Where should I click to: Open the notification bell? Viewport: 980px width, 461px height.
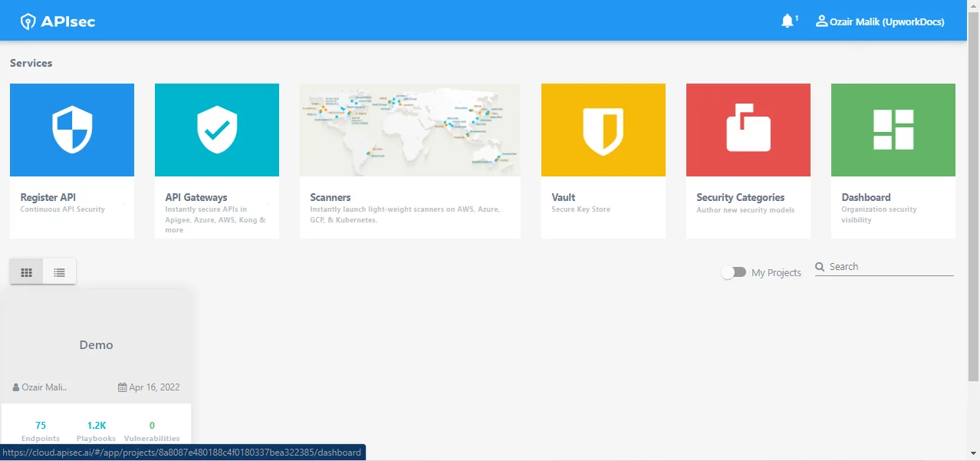pyautogui.click(x=788, y=21)
